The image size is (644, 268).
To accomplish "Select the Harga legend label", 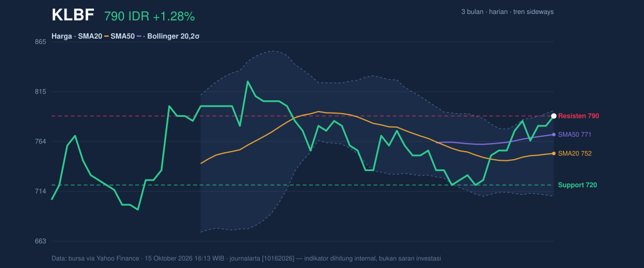I will tap(62, 36).
